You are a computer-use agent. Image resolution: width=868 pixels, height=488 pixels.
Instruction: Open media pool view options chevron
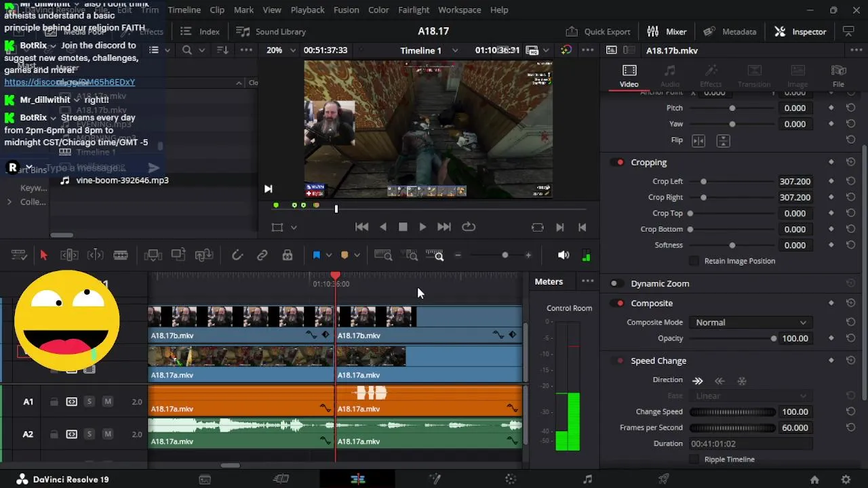[x=169, y=50]
